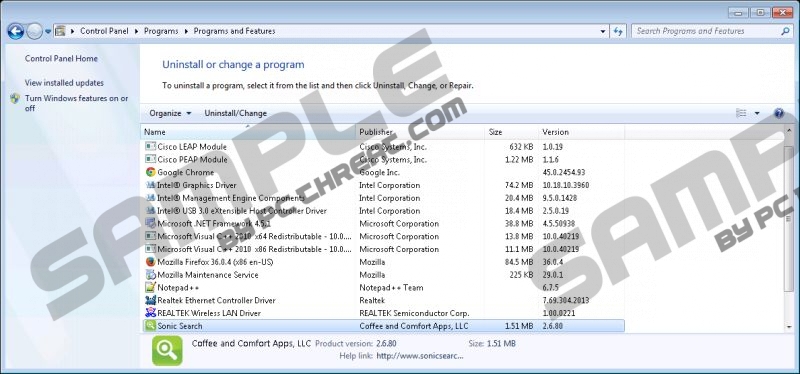Click version 10.18.10.3960 cell
Viewport: 800px width, 374px height.
(566, 185)
